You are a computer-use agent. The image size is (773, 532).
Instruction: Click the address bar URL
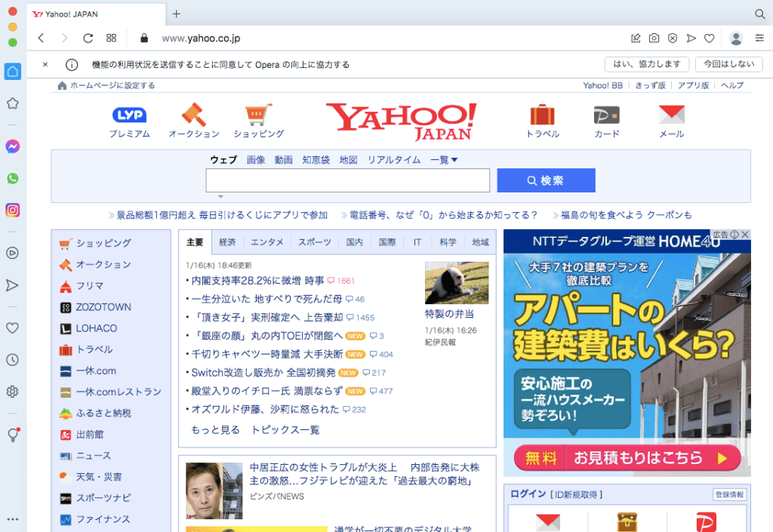click(201, 38)
